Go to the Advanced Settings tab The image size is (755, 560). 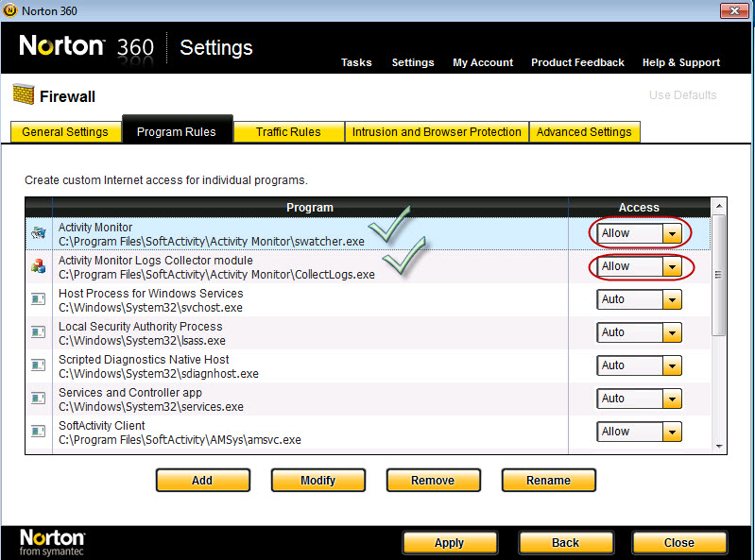pyautogui.click(x=584, y=132)
